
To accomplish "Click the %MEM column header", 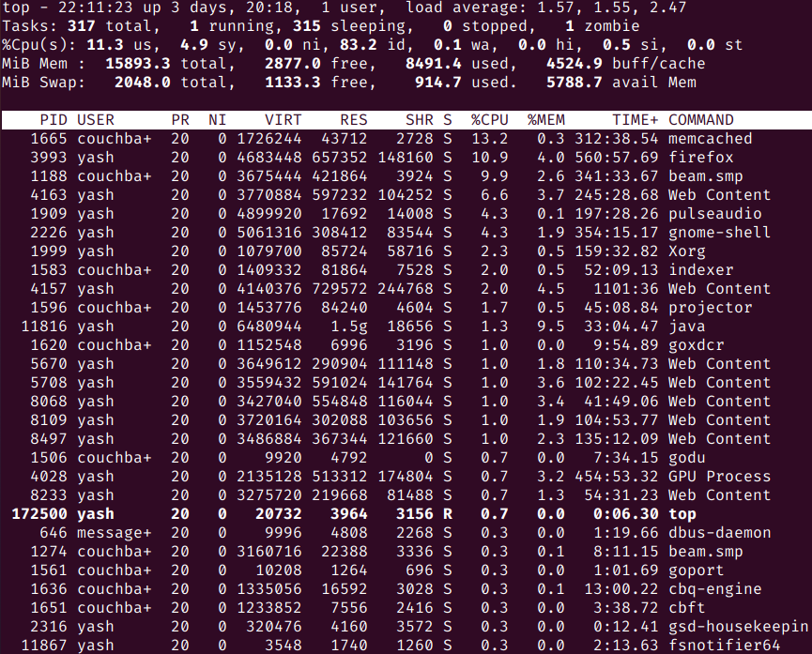I will click(x=545, y=120).
